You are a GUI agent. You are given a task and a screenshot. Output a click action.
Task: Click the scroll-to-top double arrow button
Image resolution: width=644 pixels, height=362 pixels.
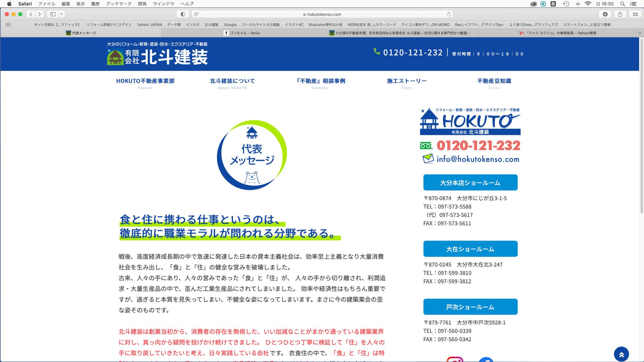point(622,354)
